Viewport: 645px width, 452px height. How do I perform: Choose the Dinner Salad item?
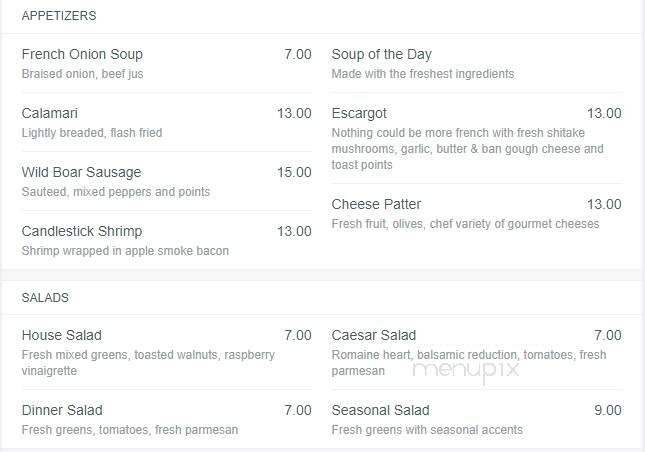(62, 410)
